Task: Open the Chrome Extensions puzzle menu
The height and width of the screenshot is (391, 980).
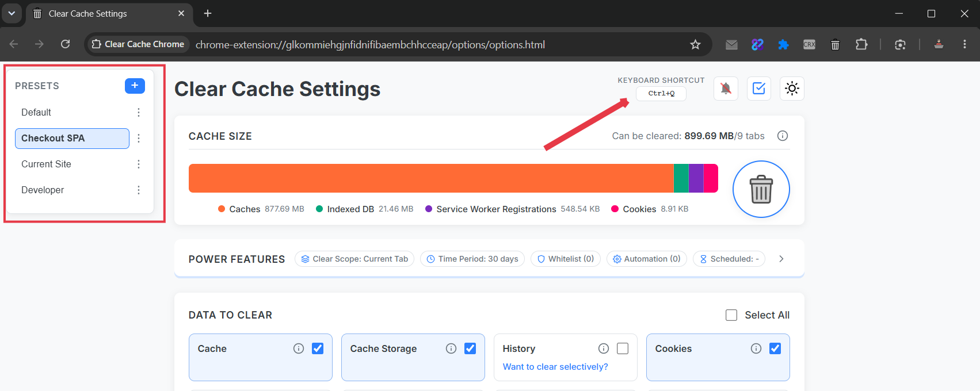Action: [861, 44]
